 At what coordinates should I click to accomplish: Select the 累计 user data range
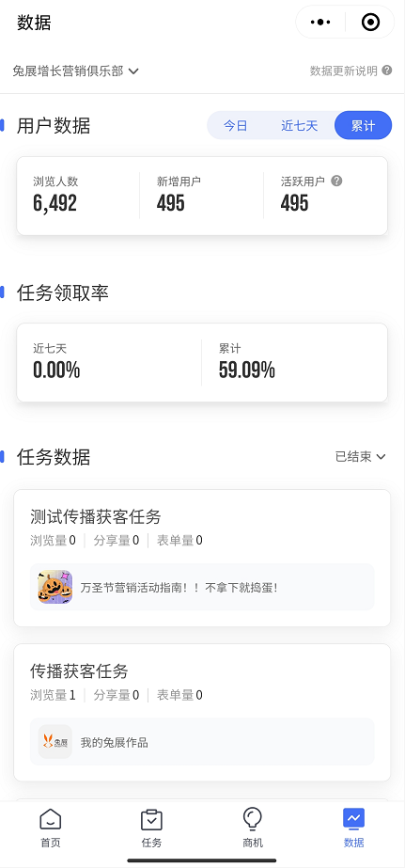click(x=363, y=126)
